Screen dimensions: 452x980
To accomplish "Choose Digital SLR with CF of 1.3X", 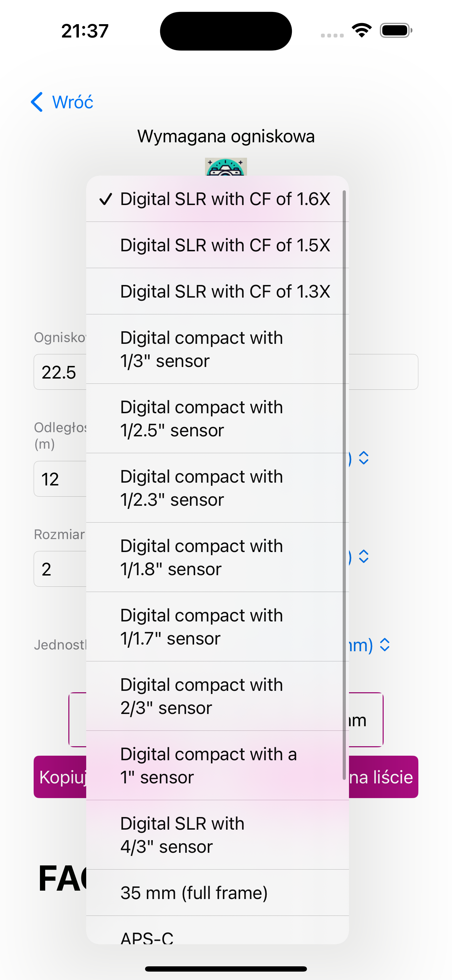I will point(217,291).
